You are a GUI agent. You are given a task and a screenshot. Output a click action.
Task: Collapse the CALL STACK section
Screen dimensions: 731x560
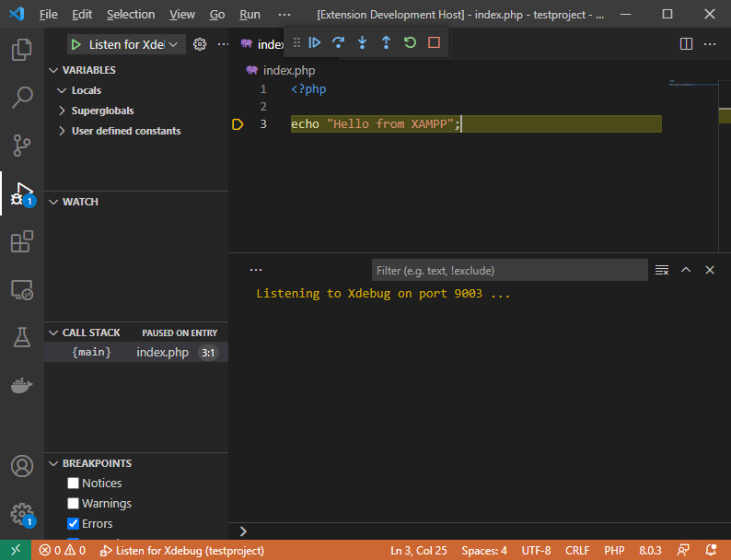53,332
